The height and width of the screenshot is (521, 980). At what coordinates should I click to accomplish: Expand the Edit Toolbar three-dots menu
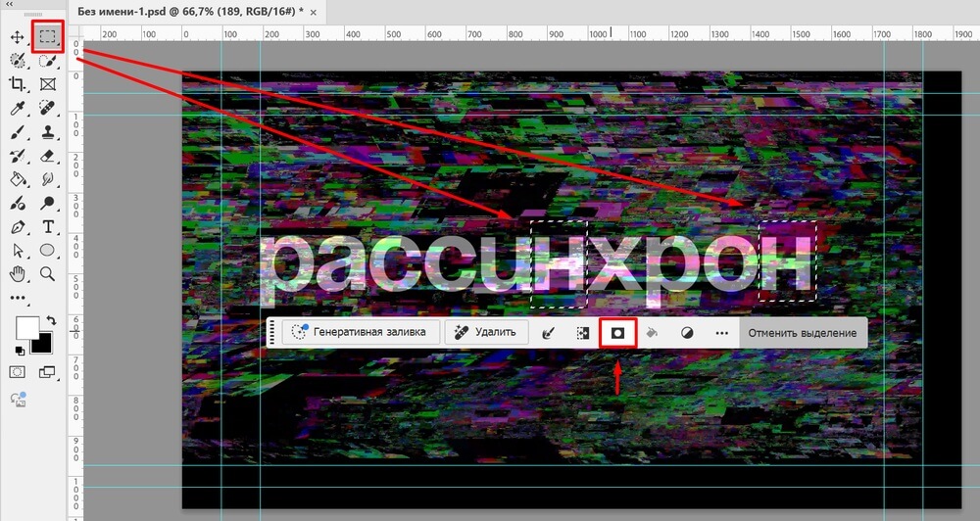[17, 298]
